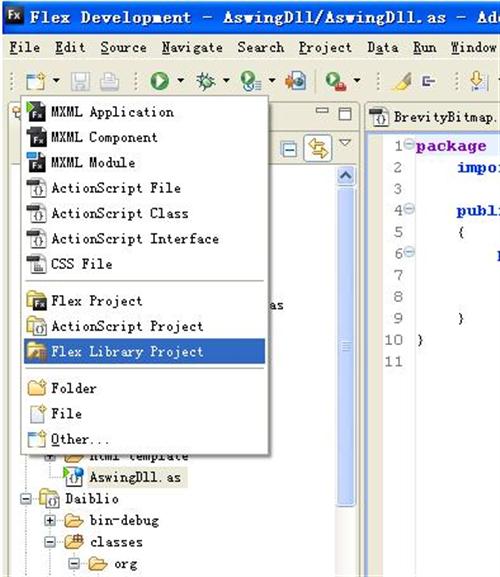Click the navigator scrollbar up arrow
This screenshot has width=500, height=577.
[x=345, y=176]
